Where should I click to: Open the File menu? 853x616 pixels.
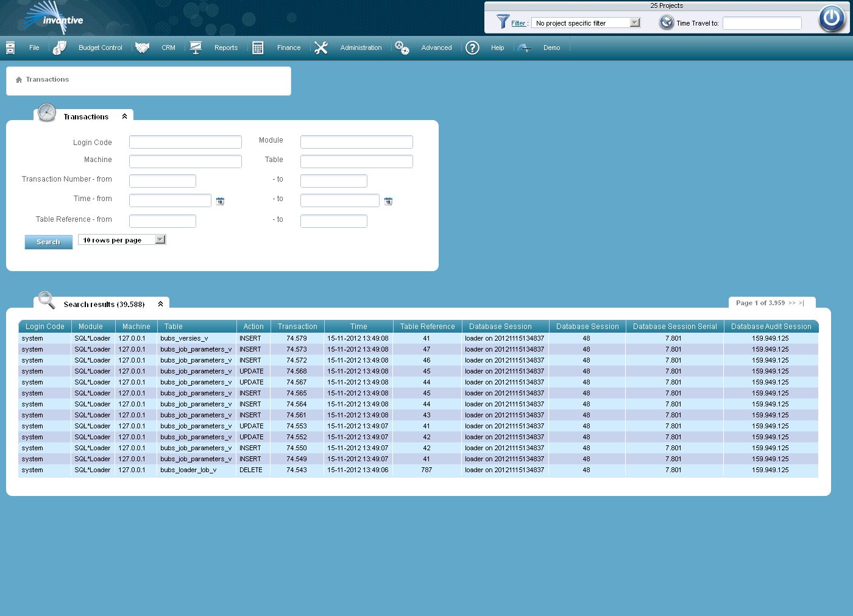point(34,48)
